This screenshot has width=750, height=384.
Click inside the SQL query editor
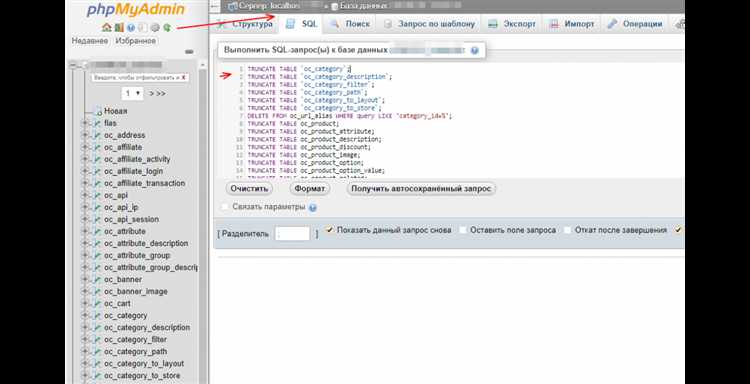tap(450, 121)
